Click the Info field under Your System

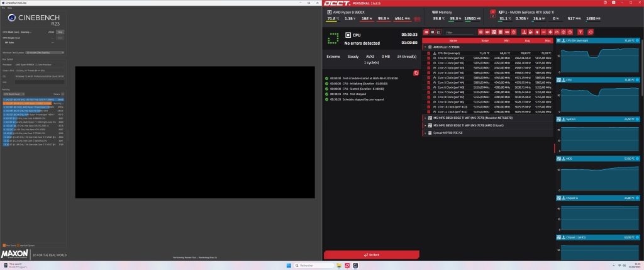point(40,82)
